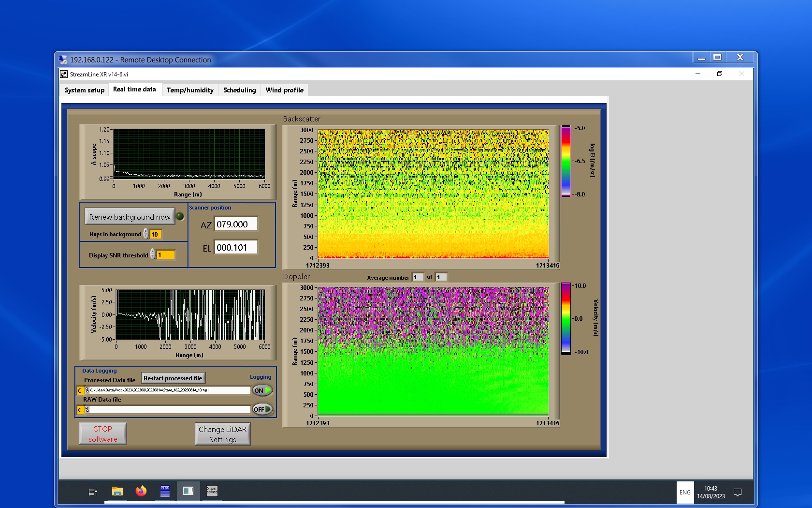Click the Display SNR threshold stepper arrows

click(x=153, y=254)
